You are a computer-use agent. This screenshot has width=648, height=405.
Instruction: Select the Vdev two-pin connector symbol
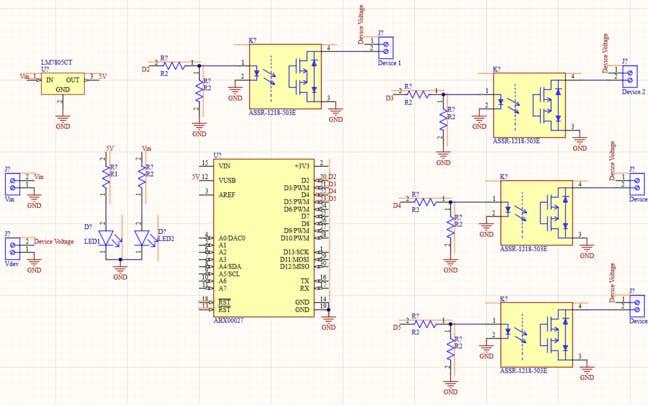pyautogui.click(x=12, y=248)
